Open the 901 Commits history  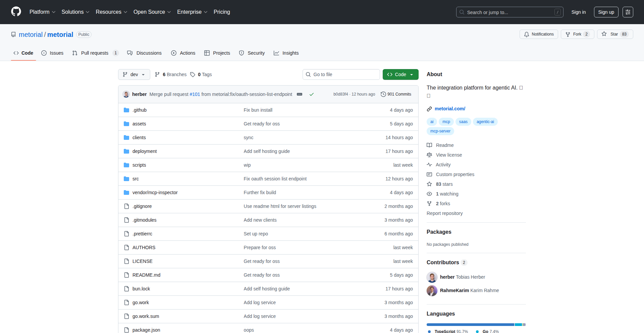(x=396, y=94)
